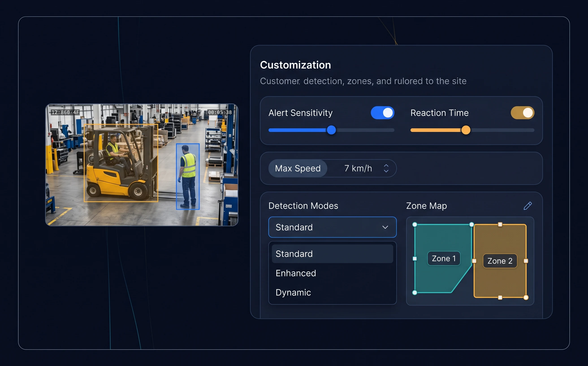Click the Zone Map edit pencil icon

click(x=527, y=206)
